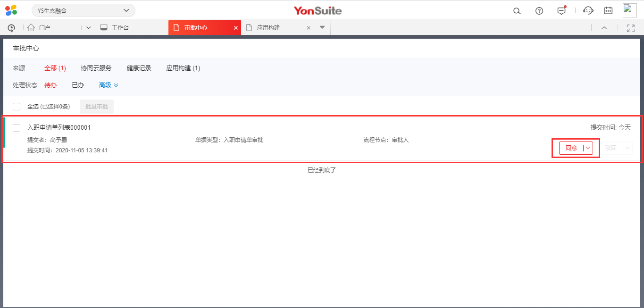
Task: Expand the dropdown arrow next to 门户
Action: click(x=88, y=28)
